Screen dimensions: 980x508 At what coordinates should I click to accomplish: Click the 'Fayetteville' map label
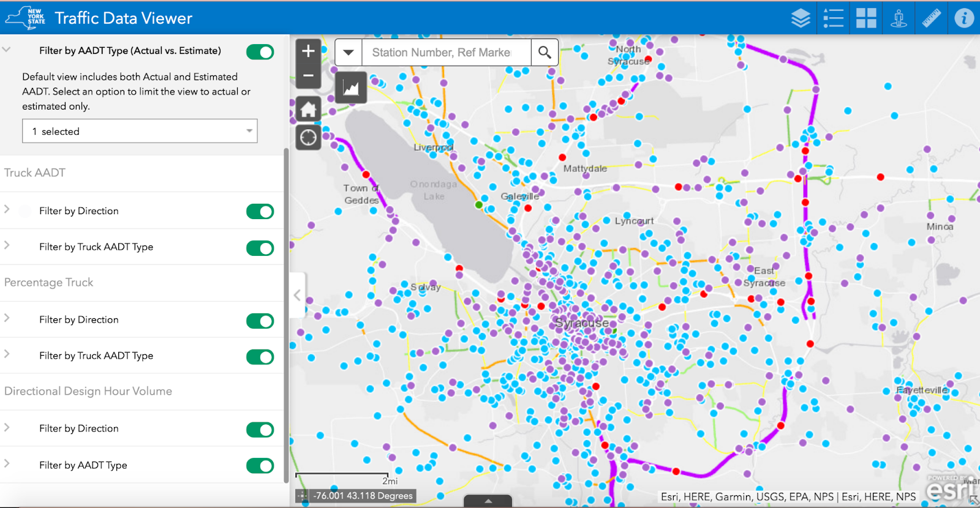tap(922, 390)
